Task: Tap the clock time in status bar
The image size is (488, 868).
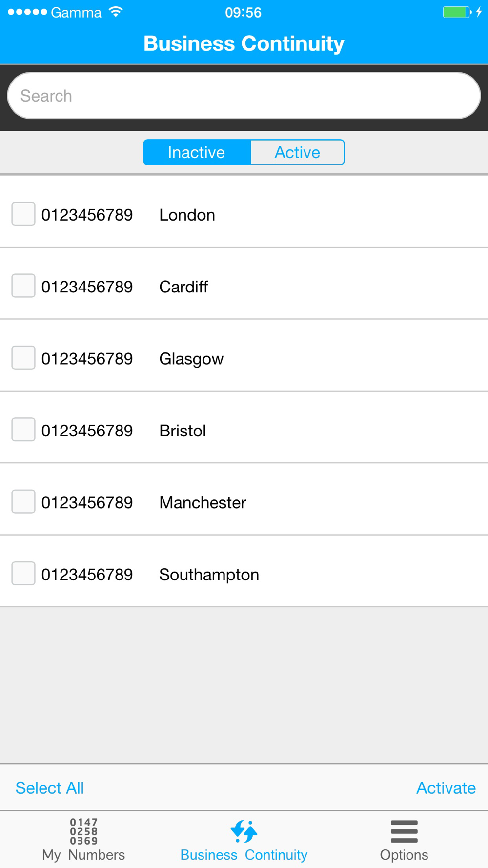Action: pos(244,12)
